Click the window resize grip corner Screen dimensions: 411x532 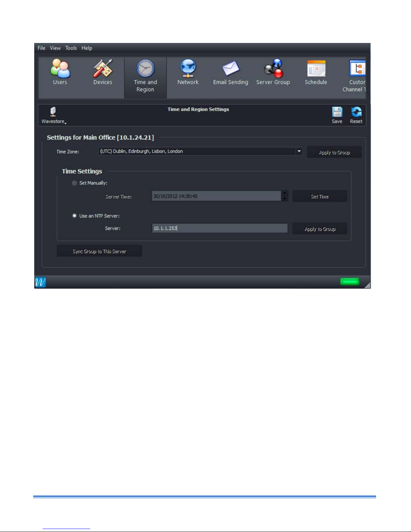click(367, 285)
